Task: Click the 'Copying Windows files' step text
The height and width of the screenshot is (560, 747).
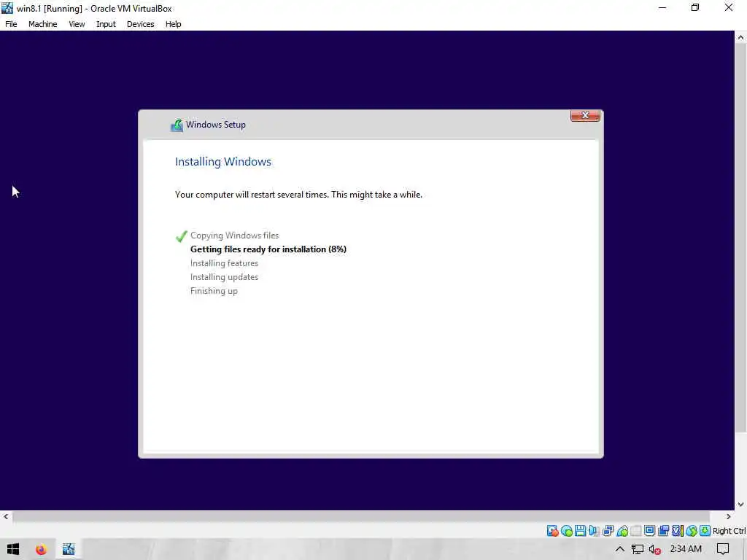Action: tap(234, 236)
